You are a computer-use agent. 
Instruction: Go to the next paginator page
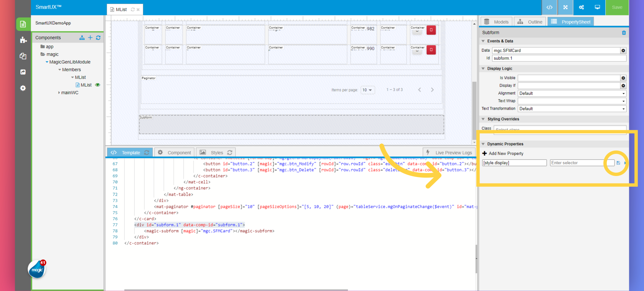[x=432, y=90]
